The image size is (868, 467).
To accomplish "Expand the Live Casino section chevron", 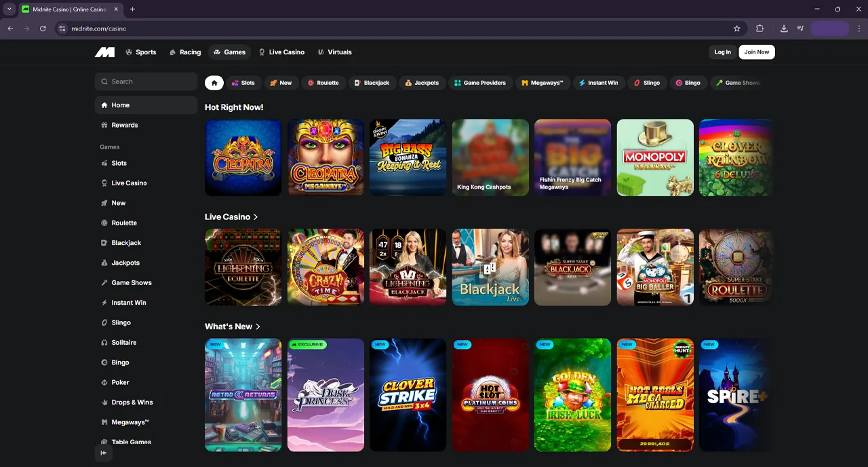I will (x=256, y=217).
